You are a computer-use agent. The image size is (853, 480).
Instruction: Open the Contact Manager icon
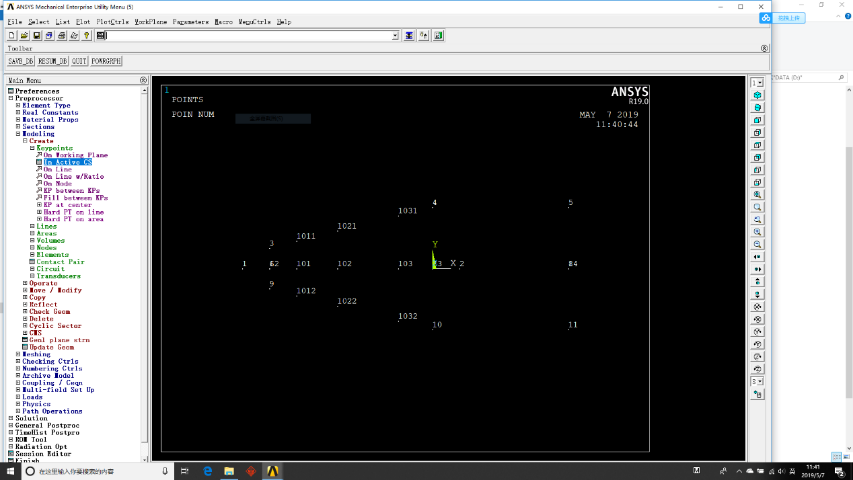tap(438, 35)
